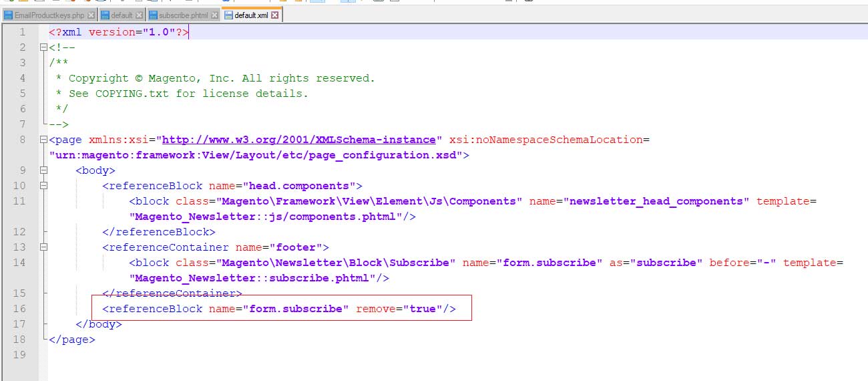Click save-state icon on subscribe.phtml tab
Screen dimensions: 868x381
pyautogui.click(x=153, y=15)
